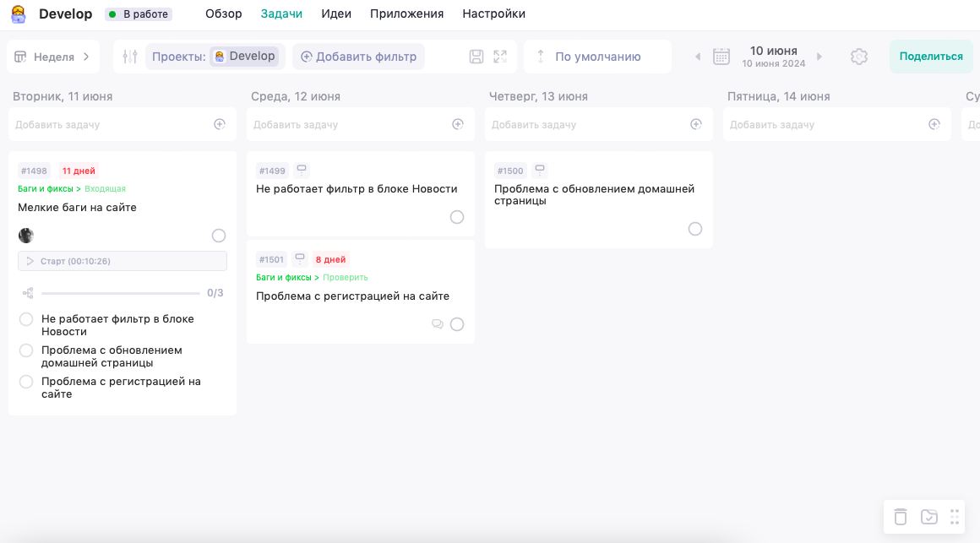Open the По умолчанию sorting dropdown
Image resolution: width=980 pixels, height=543 pixels.
coord(597,56)
